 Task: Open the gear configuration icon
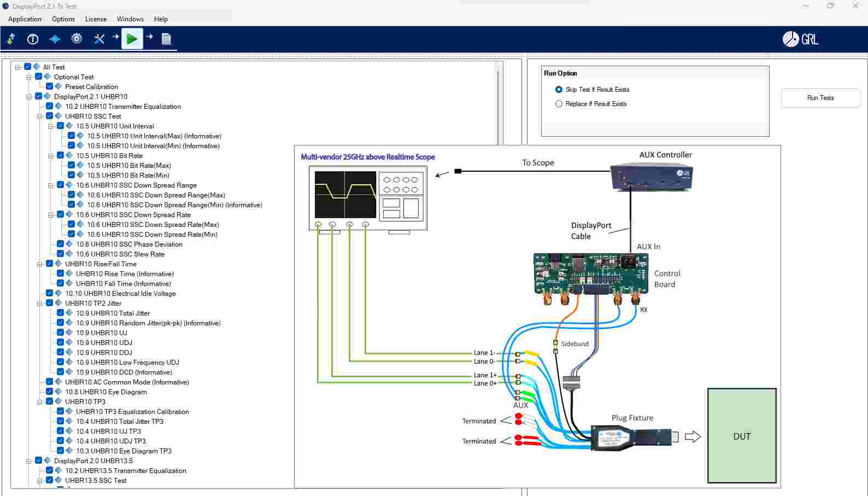pyautogui.click(x=77, y=39)
